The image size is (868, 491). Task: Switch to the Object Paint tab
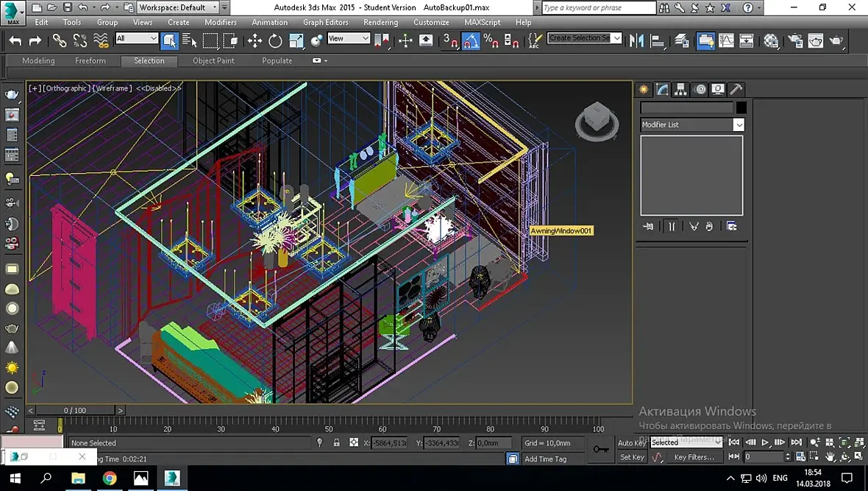click(x=213, y=60)
